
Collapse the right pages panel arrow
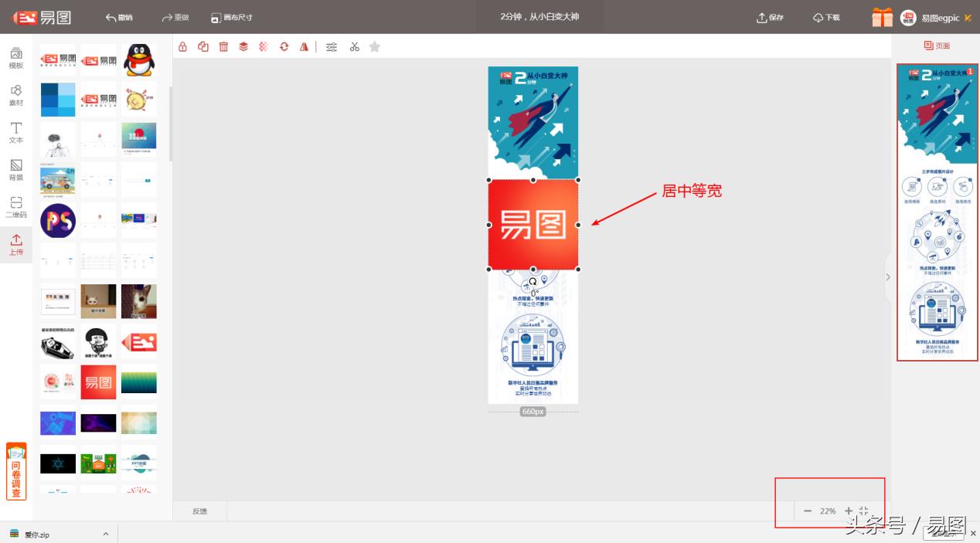tap(887, 277)
